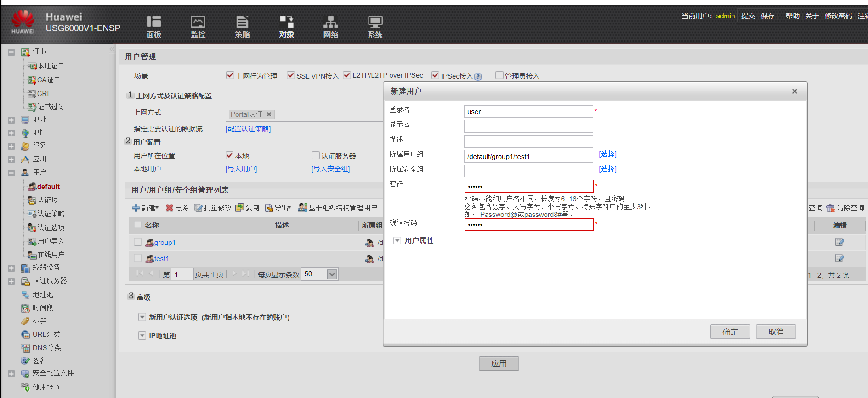868x398 pixels.
Task: Click the edit icon for test1 row
Action: (840, 258)
